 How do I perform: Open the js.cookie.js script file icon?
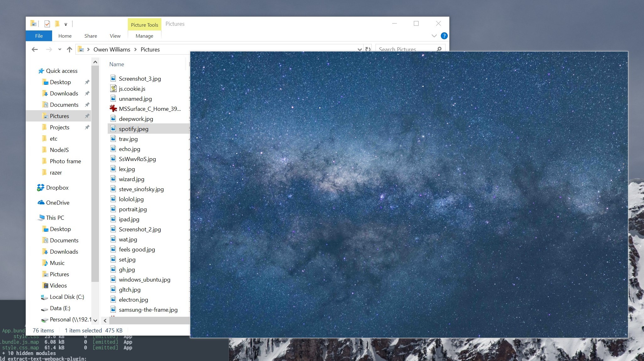113,89
